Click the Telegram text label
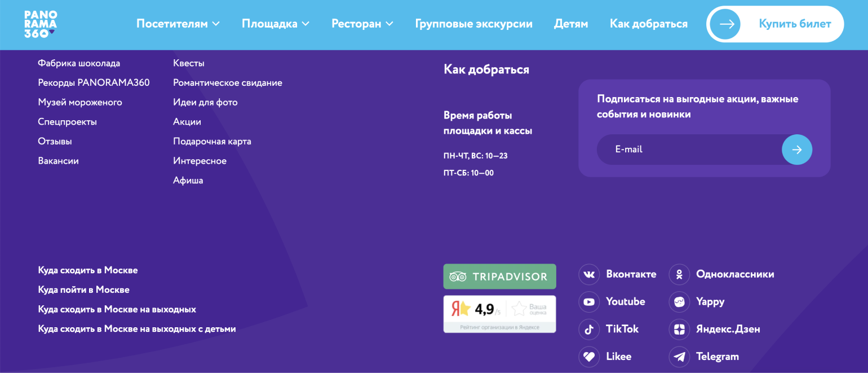Viewport: 868px width, 373px height. [718, 357]
